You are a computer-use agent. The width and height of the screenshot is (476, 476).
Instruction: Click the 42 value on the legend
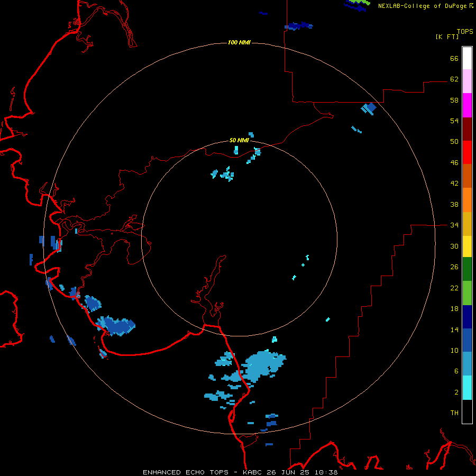454,184
